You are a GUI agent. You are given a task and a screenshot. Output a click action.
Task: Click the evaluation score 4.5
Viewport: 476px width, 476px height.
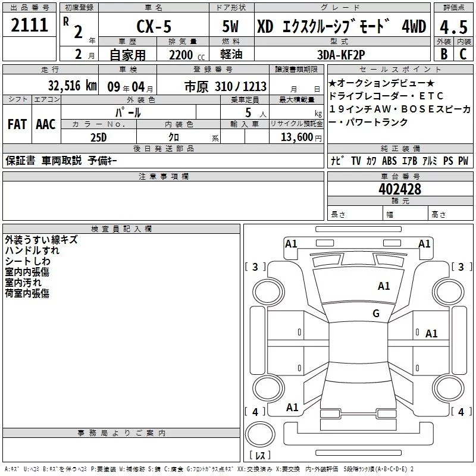click(x=453, y=27)
